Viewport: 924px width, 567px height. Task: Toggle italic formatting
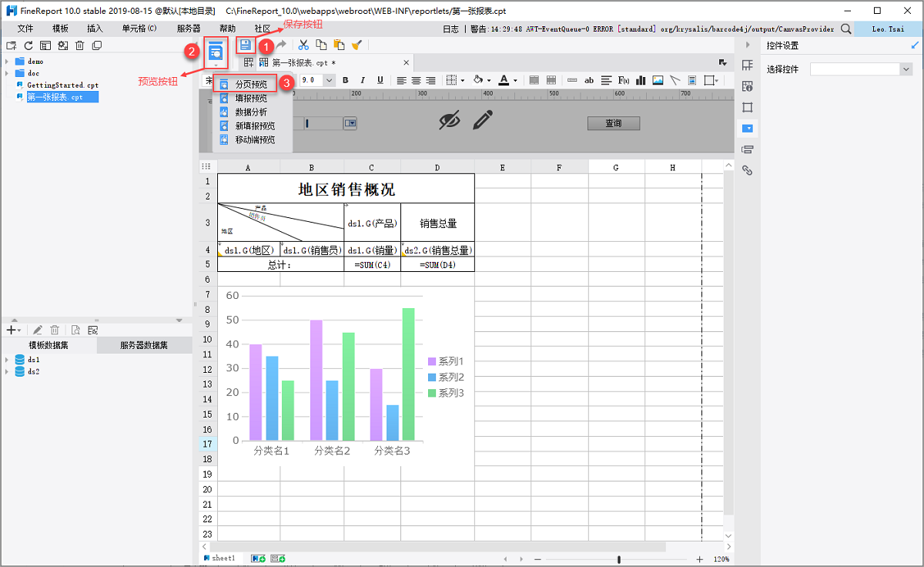[363, 80]
